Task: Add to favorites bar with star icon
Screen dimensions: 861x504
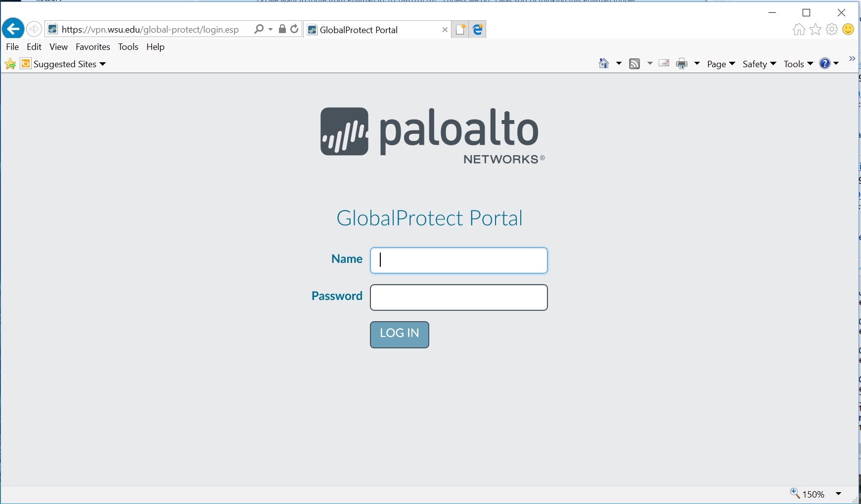Action: pyautogui.click(x=10, y=64)
